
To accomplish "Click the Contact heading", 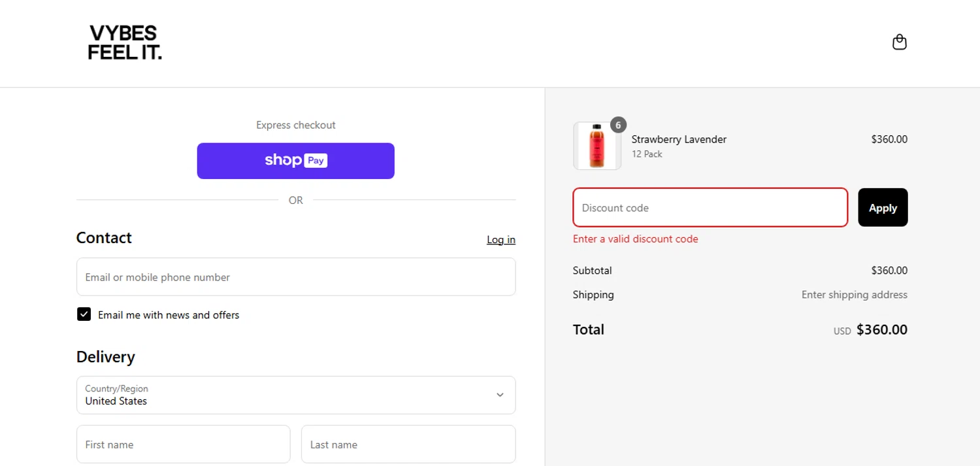I will pos(104,238).
